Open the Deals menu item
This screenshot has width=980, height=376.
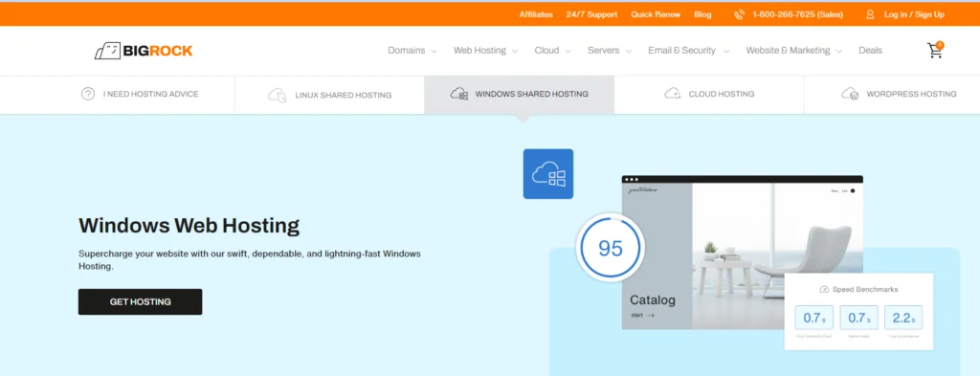tap(870, 51)
